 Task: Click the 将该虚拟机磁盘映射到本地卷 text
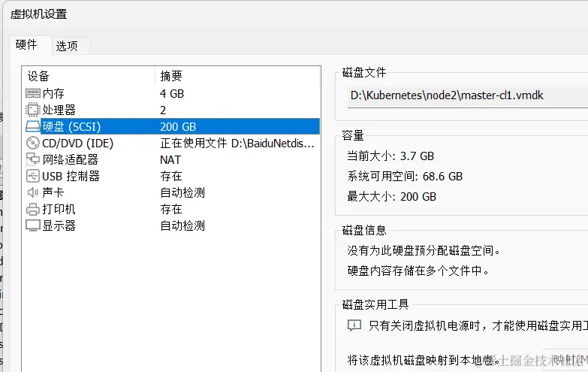click(x=424, y=361)
